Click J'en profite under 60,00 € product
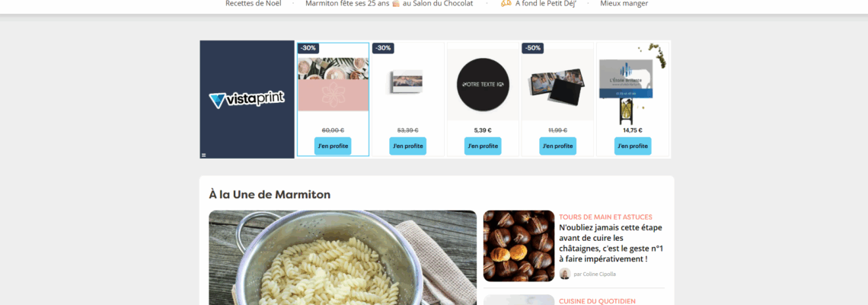 click(x=333, y=146)
